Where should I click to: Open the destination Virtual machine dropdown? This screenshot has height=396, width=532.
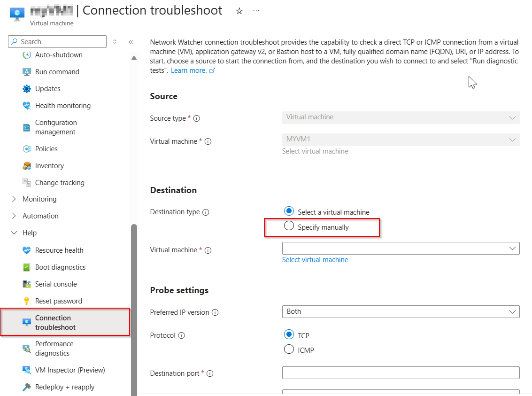401,248
